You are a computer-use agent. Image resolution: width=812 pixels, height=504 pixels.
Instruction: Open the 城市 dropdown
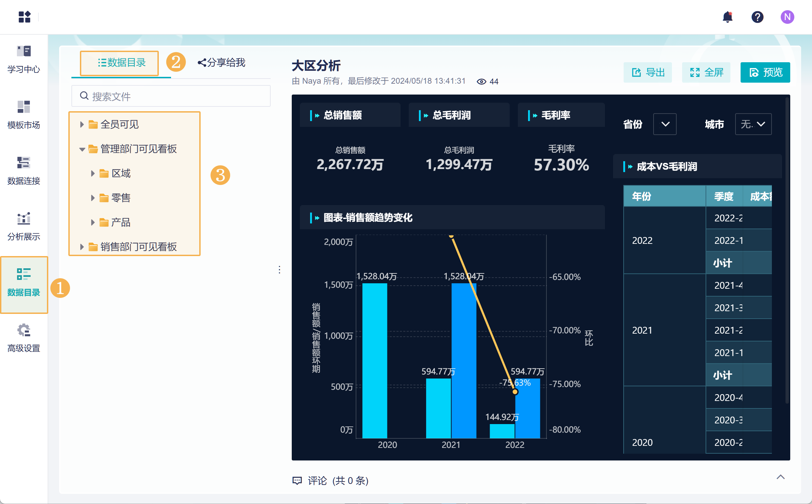point(753,124)
